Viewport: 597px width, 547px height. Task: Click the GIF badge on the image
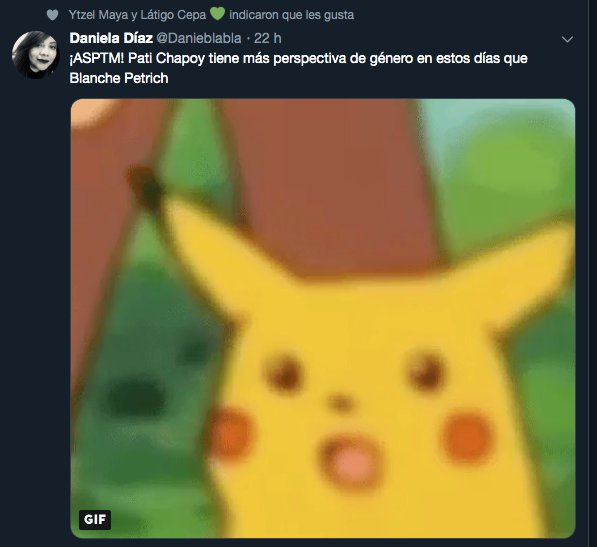tap(95, 520)
